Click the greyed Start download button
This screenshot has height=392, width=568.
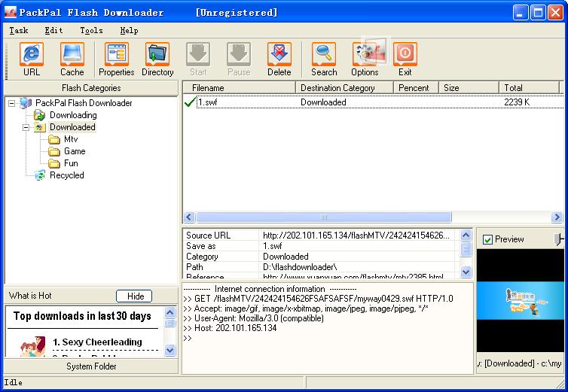point(198,59)
